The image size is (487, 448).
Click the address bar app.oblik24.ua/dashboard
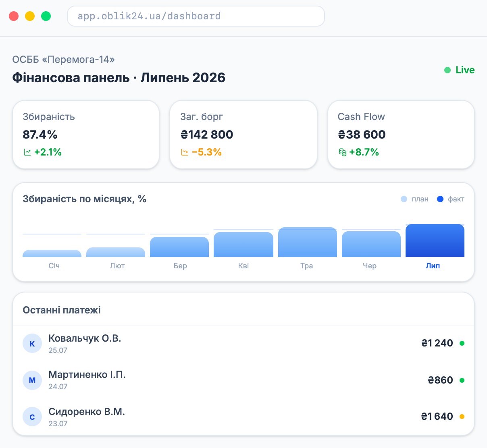[196, 16]
